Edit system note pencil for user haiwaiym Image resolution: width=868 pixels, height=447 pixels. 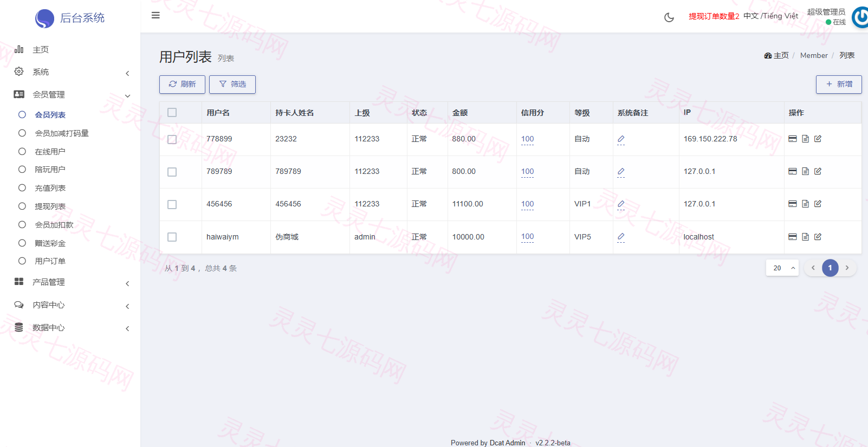tap(621, 237)
